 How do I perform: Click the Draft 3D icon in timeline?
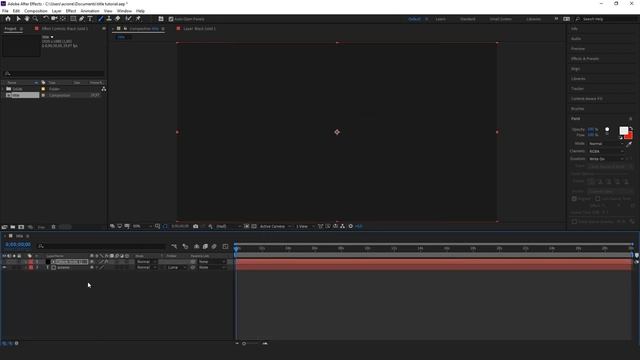[x=186, y=246]
